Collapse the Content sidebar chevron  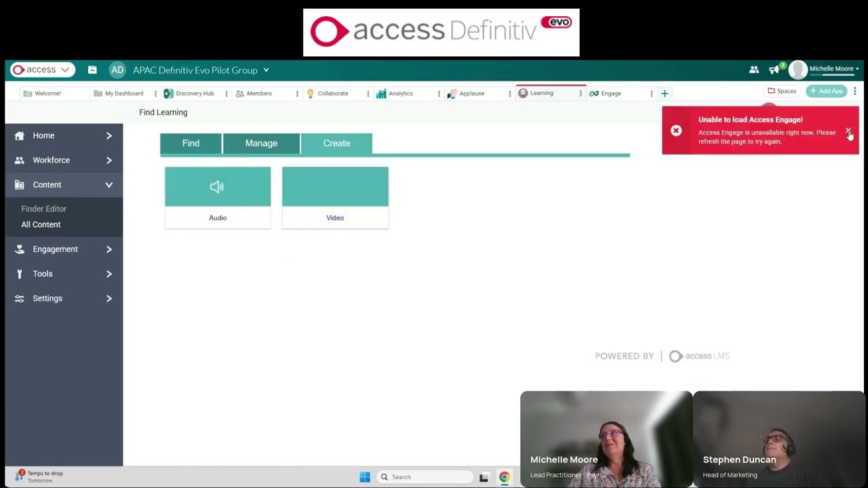pyautogui.click(x=109, y=184)
